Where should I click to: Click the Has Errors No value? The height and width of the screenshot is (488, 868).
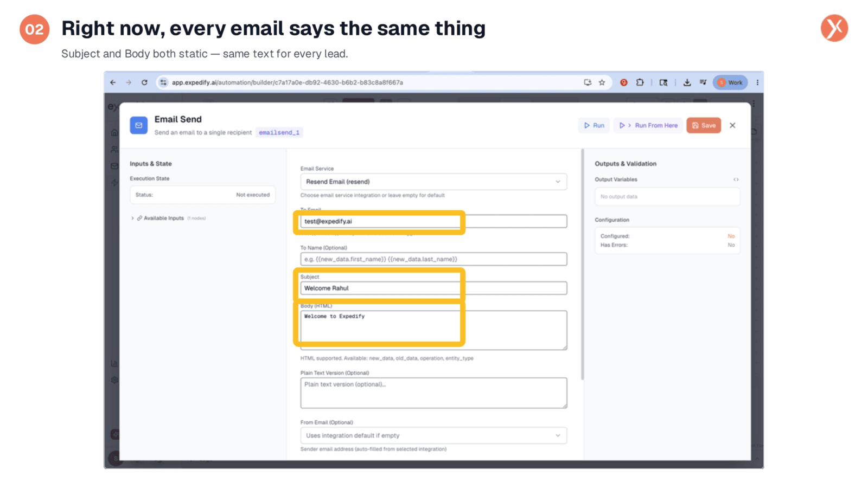coord(731,245)
